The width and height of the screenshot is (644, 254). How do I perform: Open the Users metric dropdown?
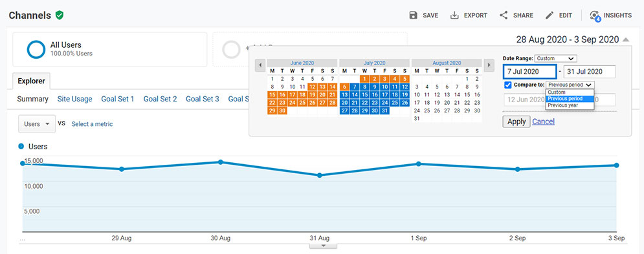[x=37, y=124]
